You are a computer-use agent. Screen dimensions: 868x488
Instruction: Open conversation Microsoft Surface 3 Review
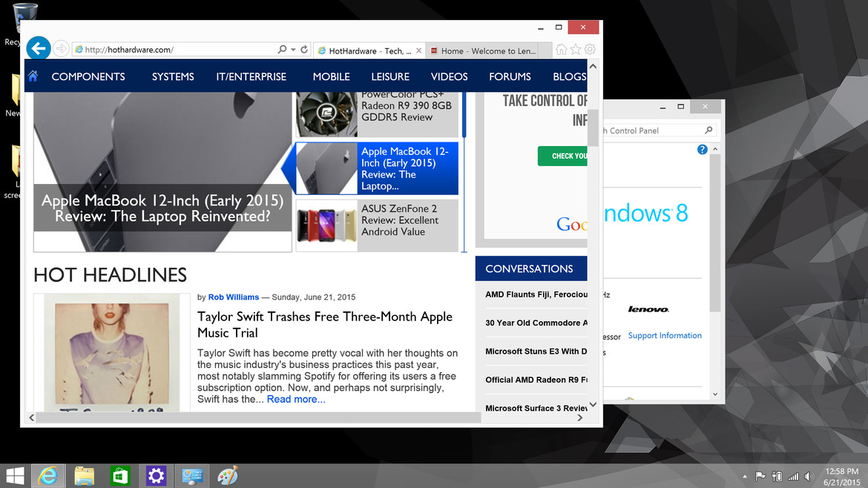(536, 409)
